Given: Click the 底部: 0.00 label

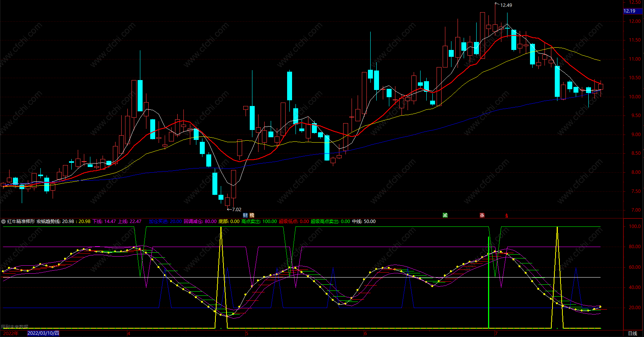Looking at the screenshot, I should 229,221.
